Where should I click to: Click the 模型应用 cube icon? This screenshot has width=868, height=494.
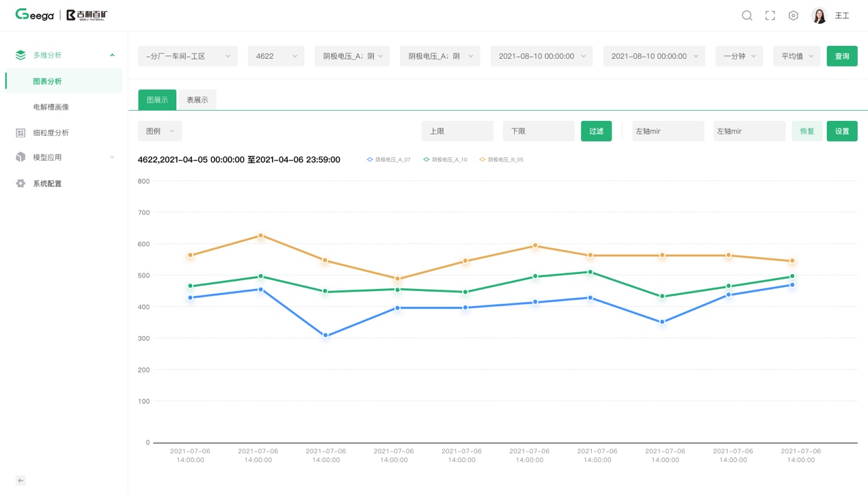tap(21, 157)
